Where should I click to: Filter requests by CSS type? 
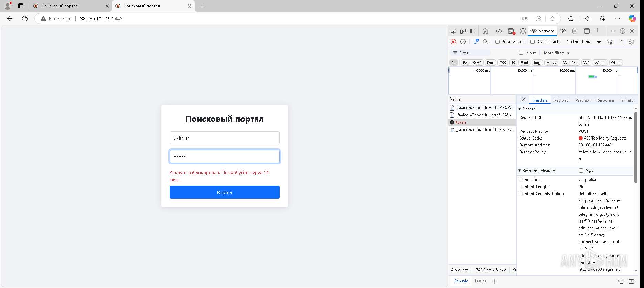click(503, 63)
